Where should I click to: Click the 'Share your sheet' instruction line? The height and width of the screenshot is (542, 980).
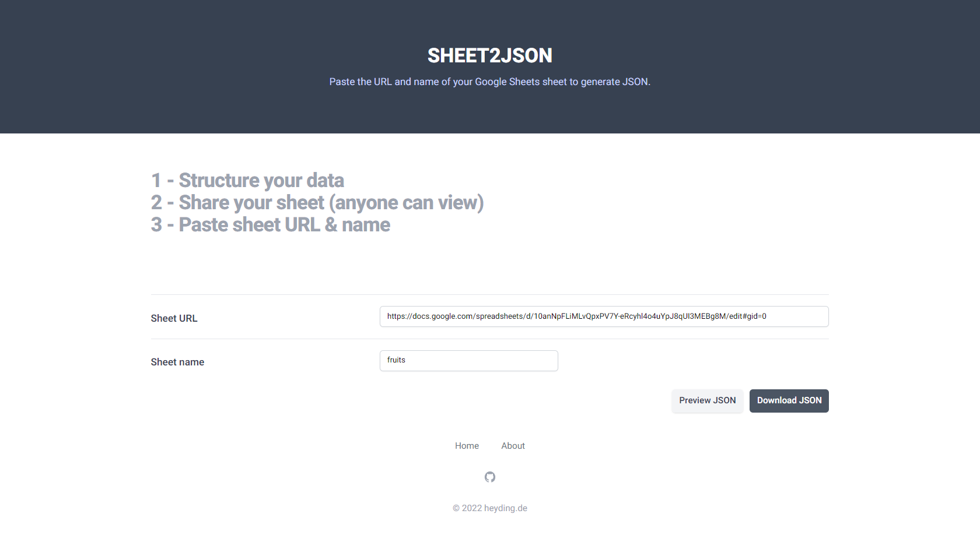coord(317,202)
